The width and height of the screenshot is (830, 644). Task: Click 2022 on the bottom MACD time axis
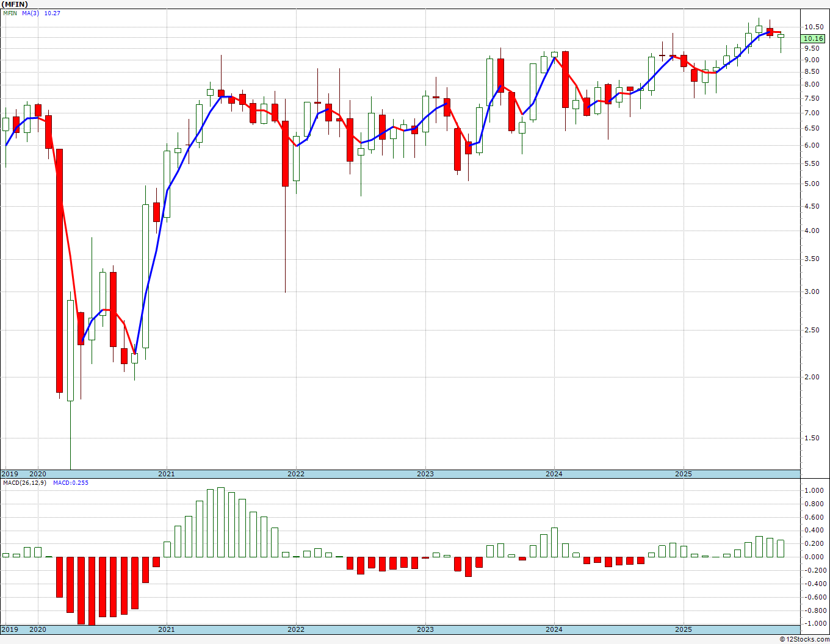[296, 629]
